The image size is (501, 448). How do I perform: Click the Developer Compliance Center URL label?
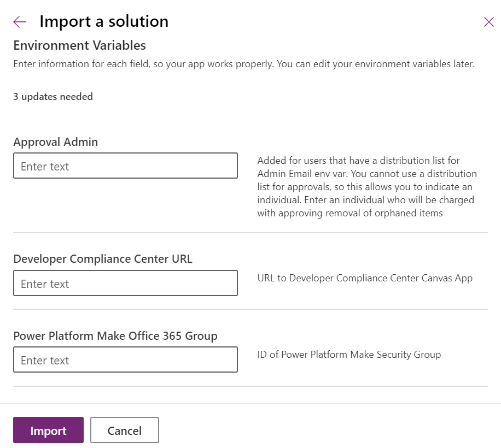103,258
